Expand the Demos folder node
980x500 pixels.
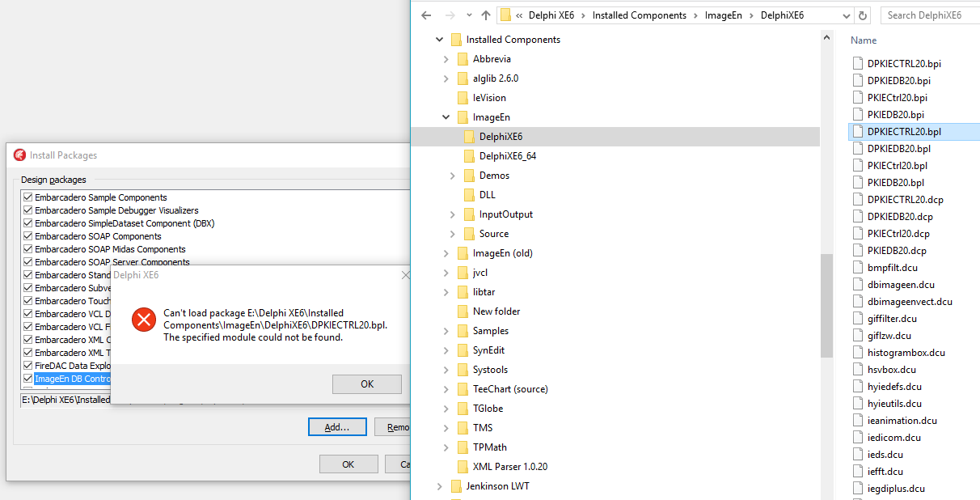click(453, 176)
